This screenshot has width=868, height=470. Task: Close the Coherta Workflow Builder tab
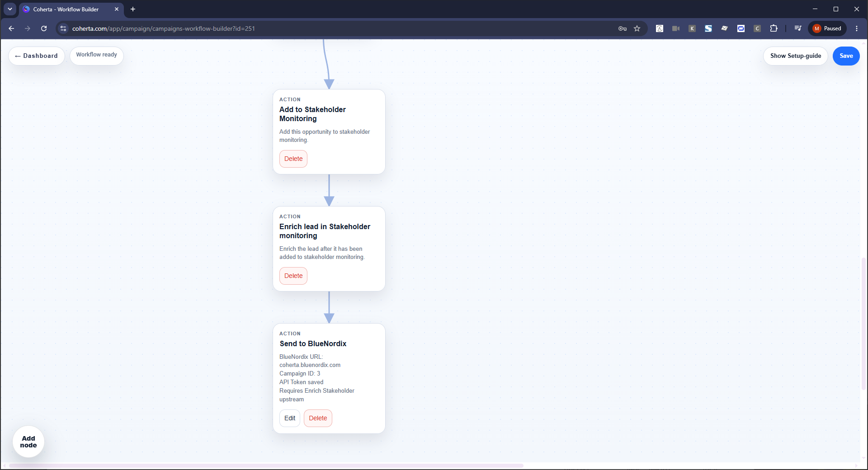(117, 9)
